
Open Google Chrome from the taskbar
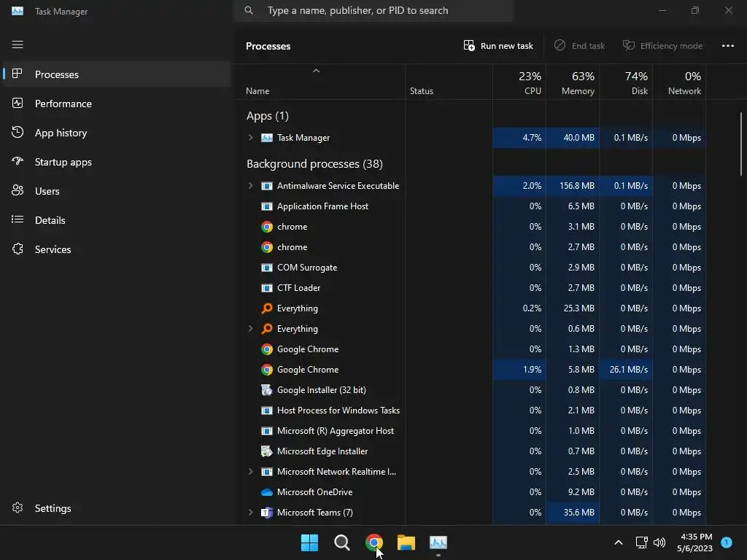coord(374,542)
